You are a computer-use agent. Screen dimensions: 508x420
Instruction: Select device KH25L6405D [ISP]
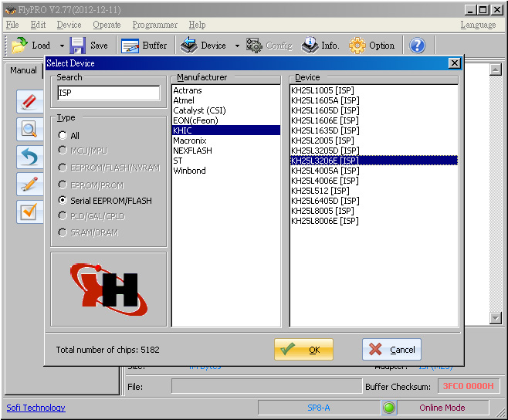374,201
